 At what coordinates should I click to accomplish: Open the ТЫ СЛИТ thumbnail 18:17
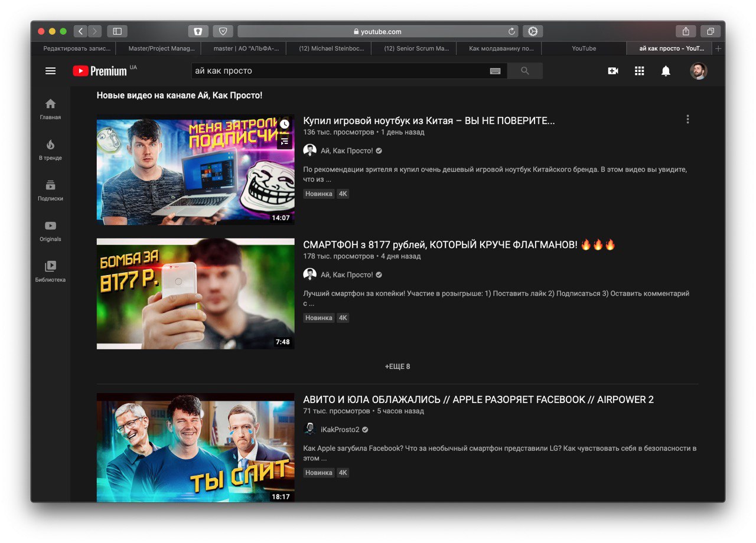click(195, 447)
